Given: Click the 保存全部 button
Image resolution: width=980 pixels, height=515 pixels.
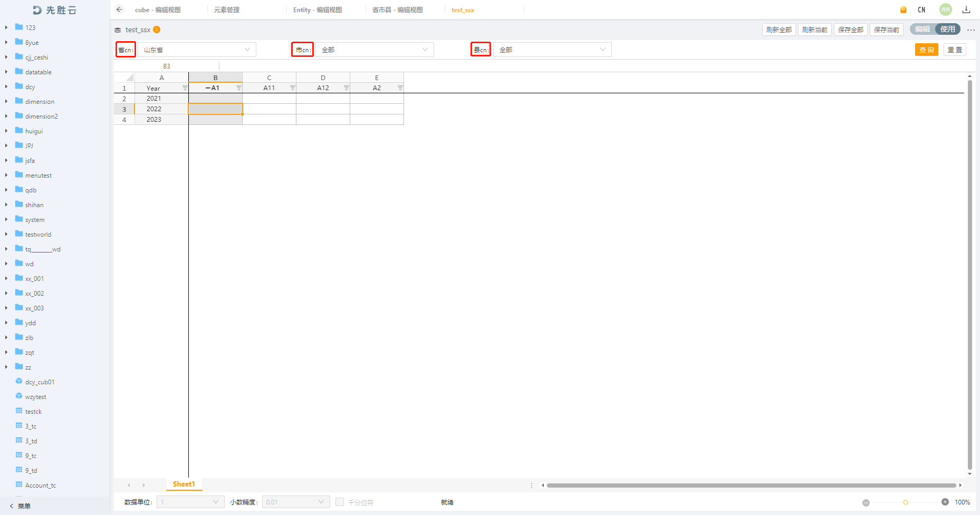Looking at the screenshot, I should pyautogui.click(x=851, y=30).
